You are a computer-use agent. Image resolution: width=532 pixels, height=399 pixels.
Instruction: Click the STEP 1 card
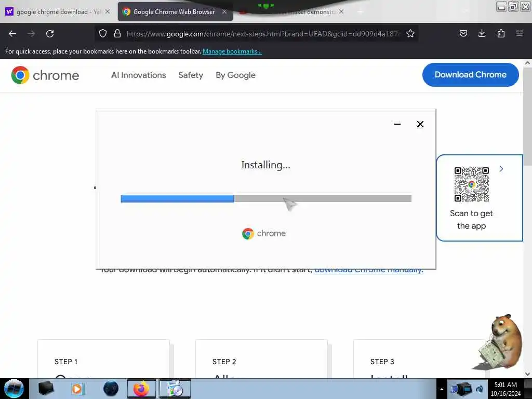pos(103,359)
